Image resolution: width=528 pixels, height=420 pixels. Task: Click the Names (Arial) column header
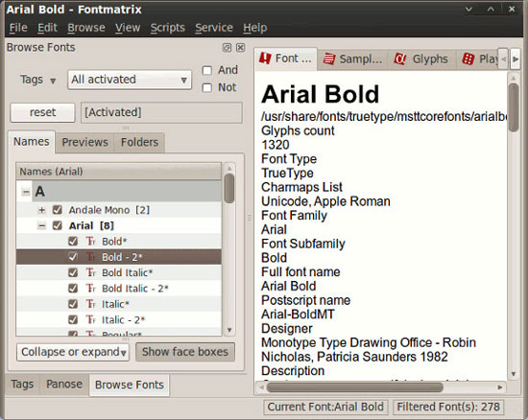(x=118, y=172)
